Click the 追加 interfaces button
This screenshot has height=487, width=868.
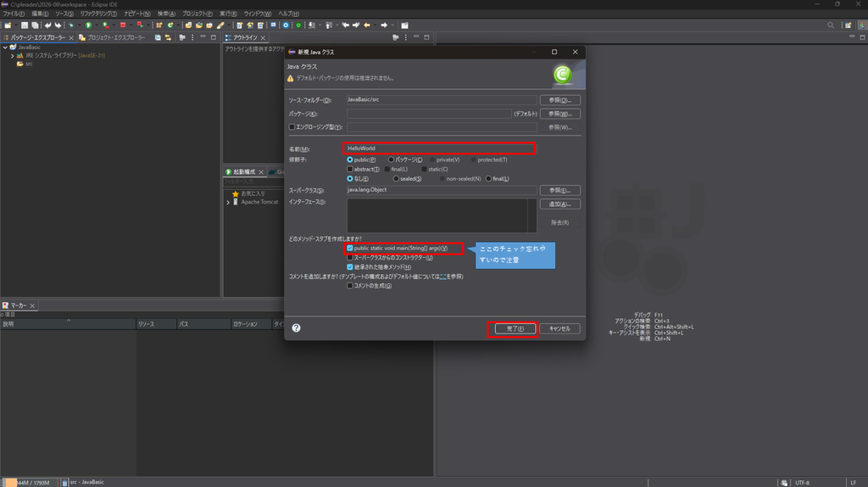tap(559, 204)
